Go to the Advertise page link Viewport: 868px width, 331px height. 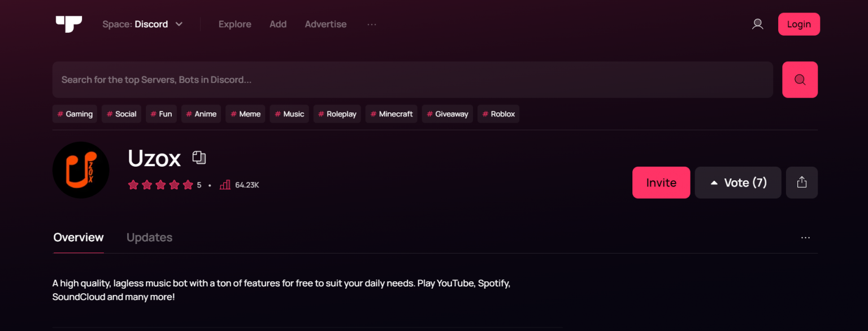tap(325, 24)
